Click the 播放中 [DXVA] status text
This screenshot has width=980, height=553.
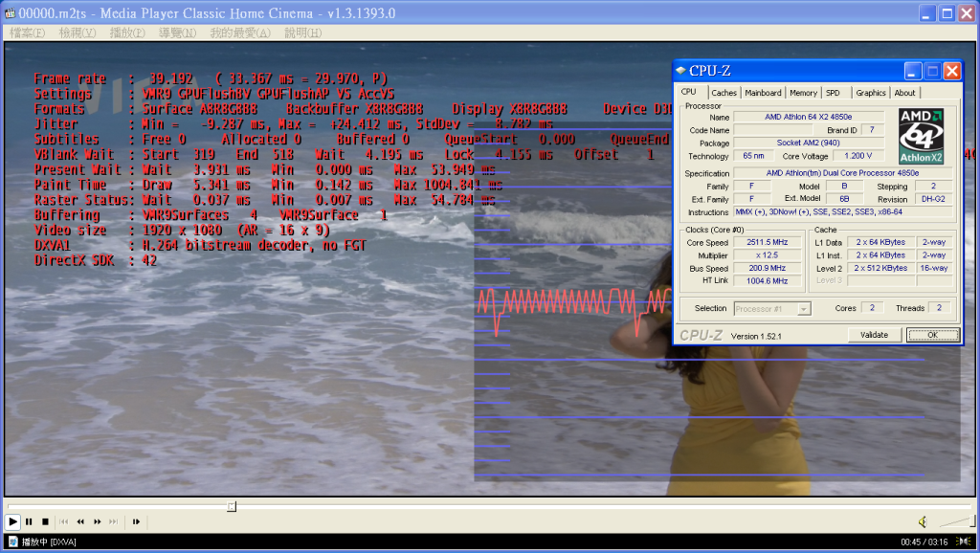click(49, 542)
